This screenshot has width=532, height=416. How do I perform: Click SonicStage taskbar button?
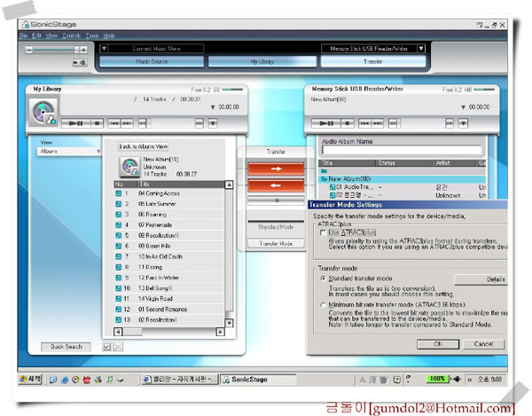[x=258, y=380]
